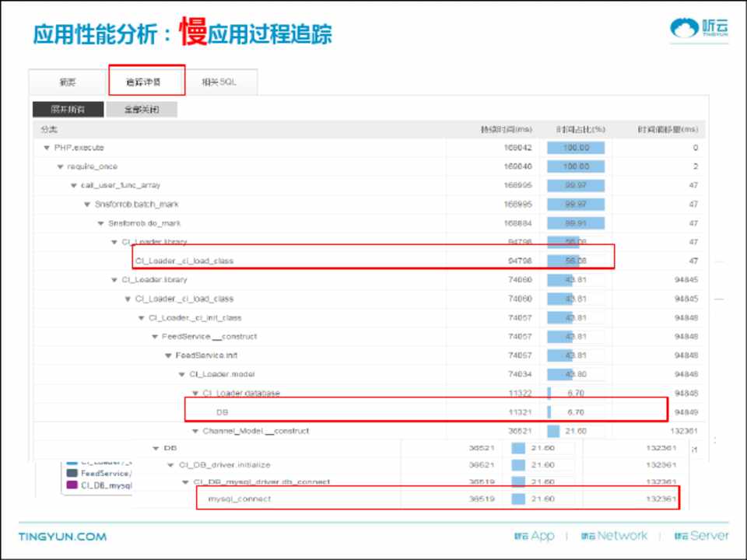Viewport: 747px width, 560px height.
Task: Click the purple CI_DB_mysql legend square
Action: click(72, 485)
